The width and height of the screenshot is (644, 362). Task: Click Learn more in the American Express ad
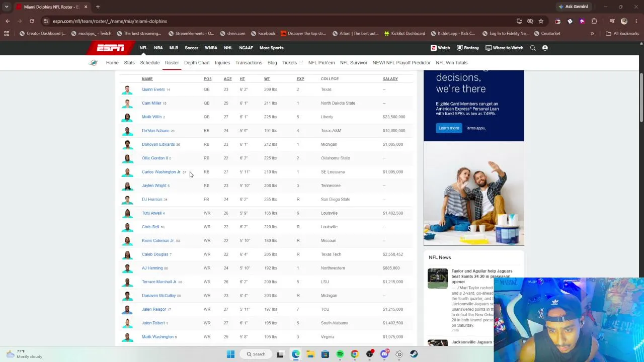449,128
